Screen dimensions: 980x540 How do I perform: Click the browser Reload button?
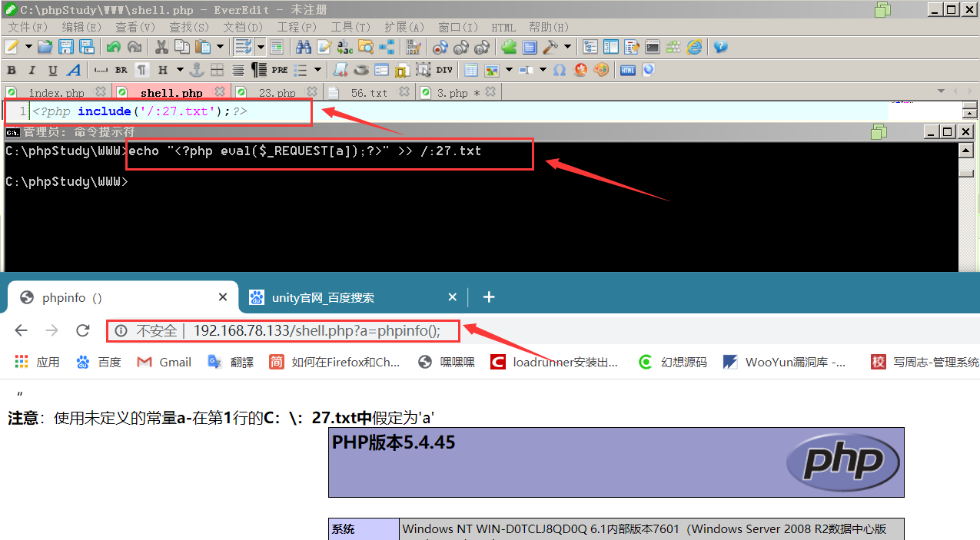click(83, 331)
